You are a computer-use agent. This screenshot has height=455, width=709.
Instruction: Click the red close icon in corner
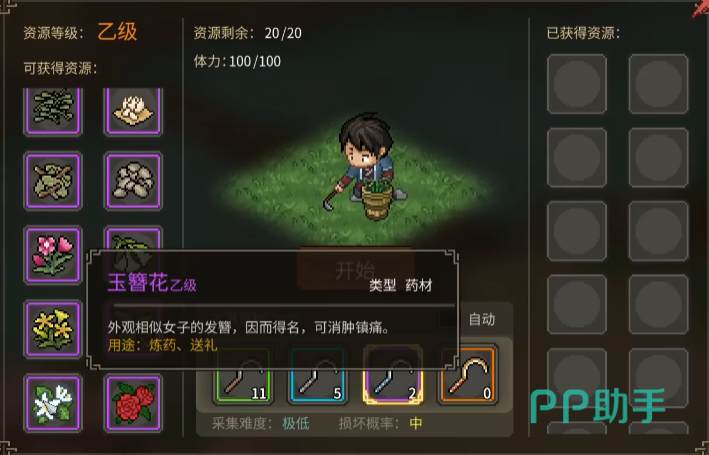[700, 8]
